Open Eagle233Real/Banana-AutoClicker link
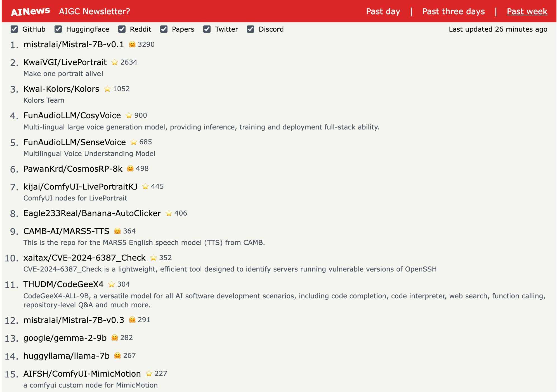The height and width of the screenshot is (392, 557). tap(92, 213)
